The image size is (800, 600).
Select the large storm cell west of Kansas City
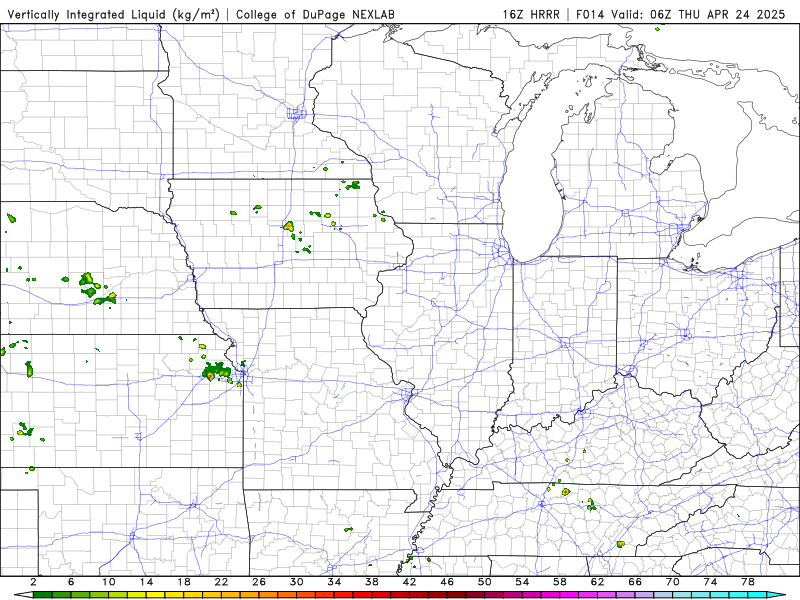(x=215, y=371)
